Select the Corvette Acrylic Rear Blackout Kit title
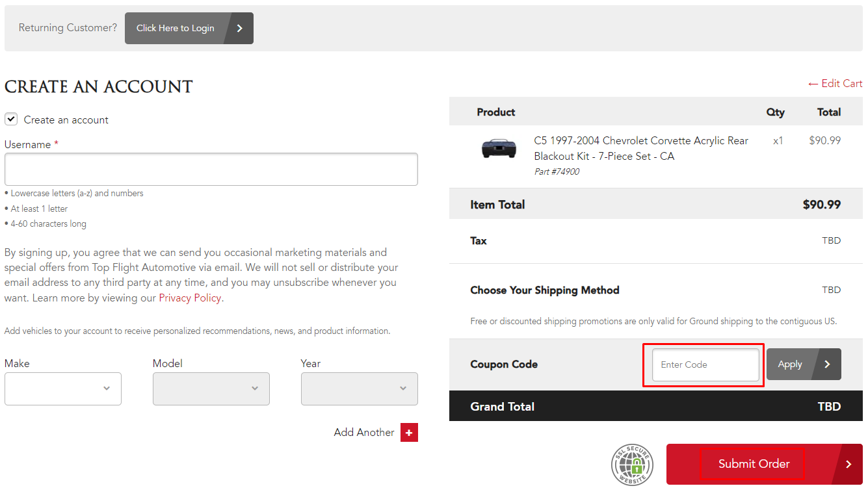Image resolution: width=868 pixels, height=499 pixels. (x=640, y=148)
